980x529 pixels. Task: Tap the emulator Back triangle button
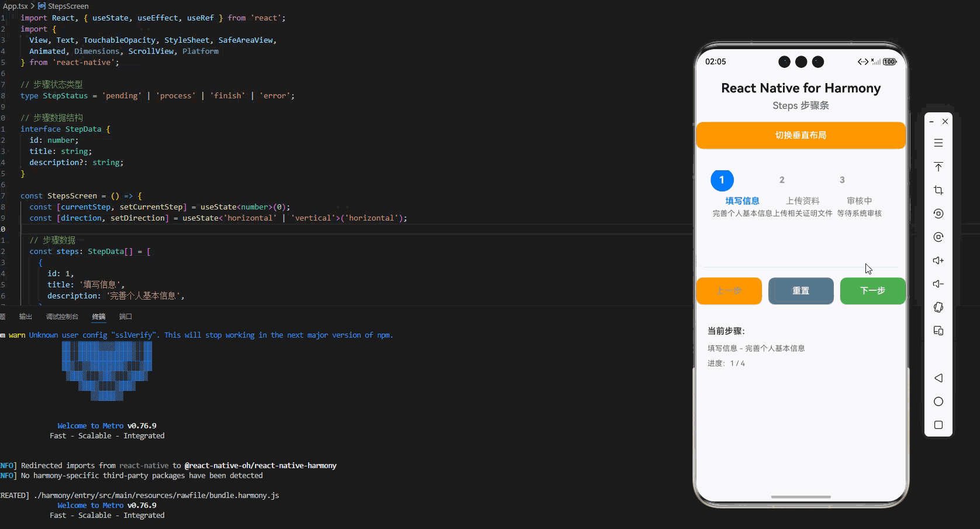click(x=938, y=378)
